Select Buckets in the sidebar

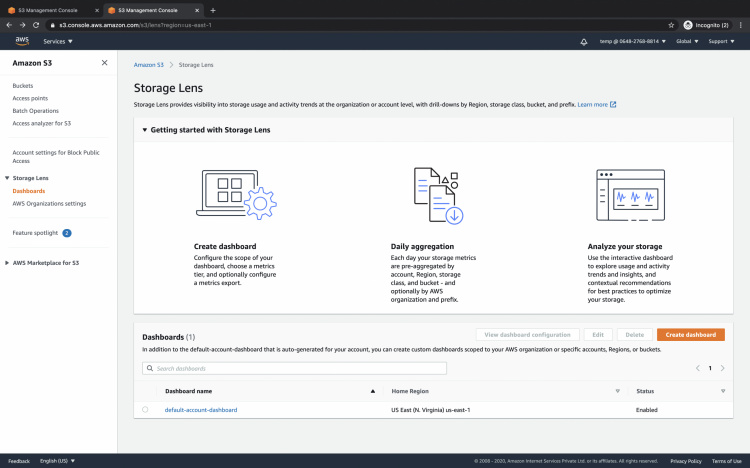(x=23, y=86)
